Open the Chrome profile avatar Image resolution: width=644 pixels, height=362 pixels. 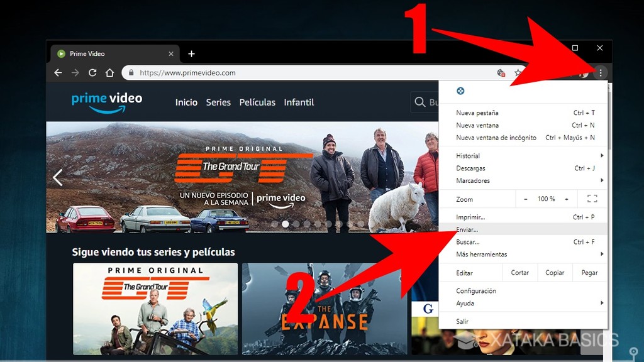click(x=583, y=72)
